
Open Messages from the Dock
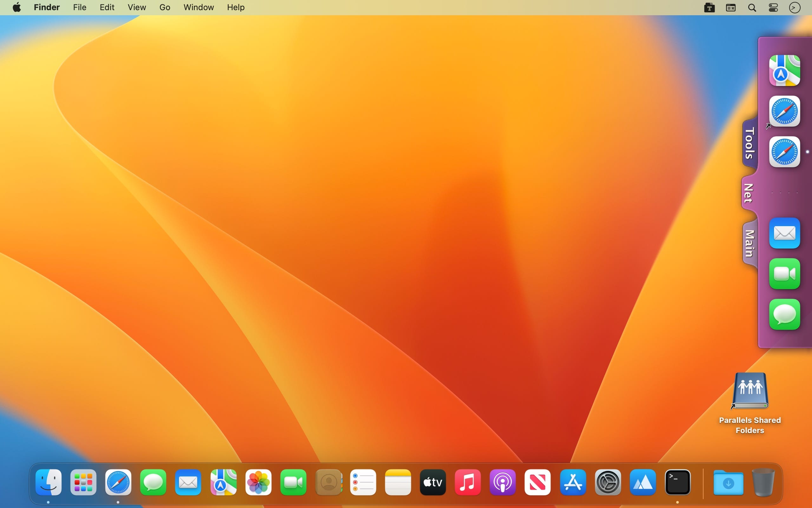pyautogui.click(x=153, y=482)
